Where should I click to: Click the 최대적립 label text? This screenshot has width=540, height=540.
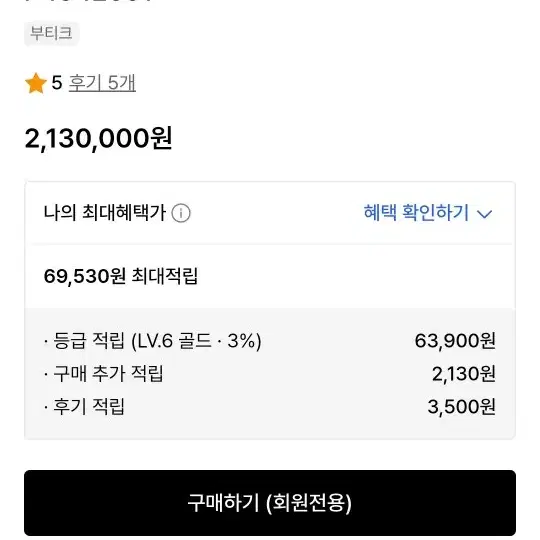(165, 276)
